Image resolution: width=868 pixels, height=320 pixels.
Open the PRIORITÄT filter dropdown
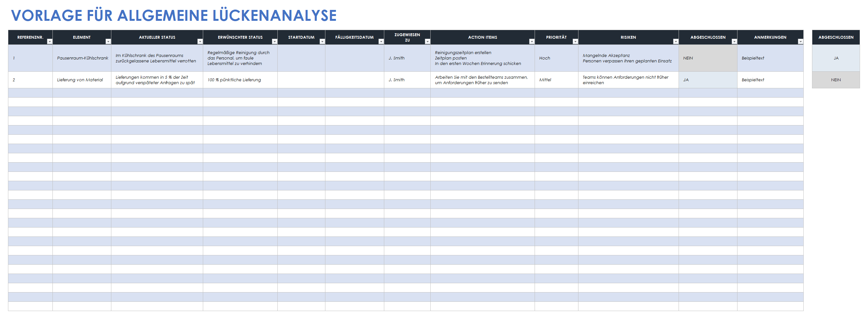pos(575,41)
